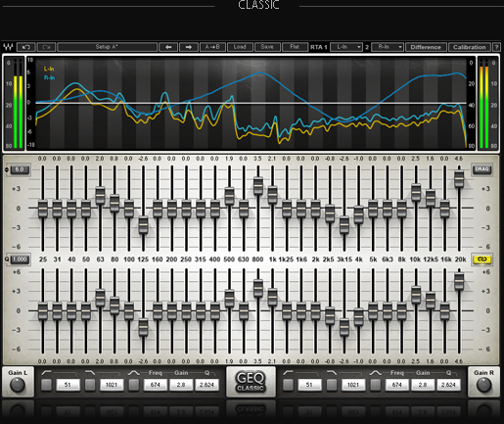Click the lower 2k5 band fader

tap(330, 316)
